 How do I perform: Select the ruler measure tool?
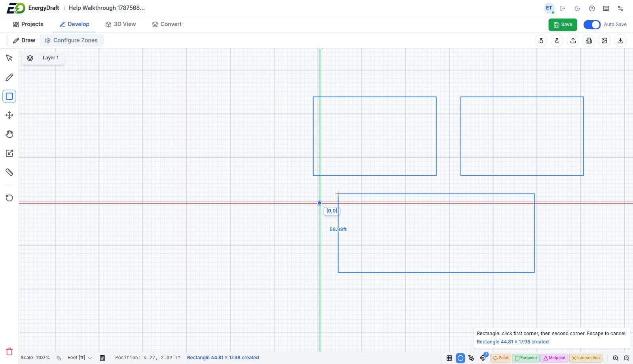[x=9, y=172]
